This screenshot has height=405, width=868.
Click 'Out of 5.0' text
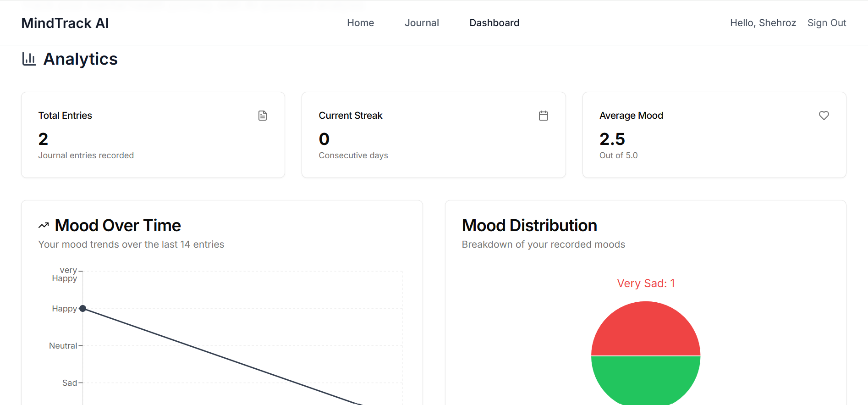(619, 155)
